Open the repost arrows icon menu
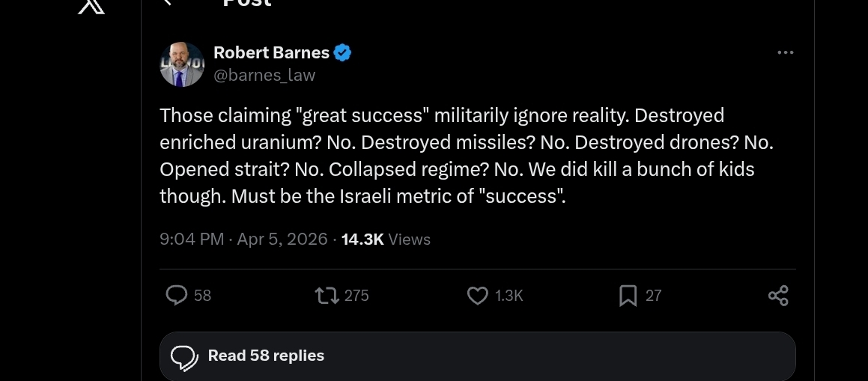The height and width of the screenshot is (381, 868). coord(327,296)
